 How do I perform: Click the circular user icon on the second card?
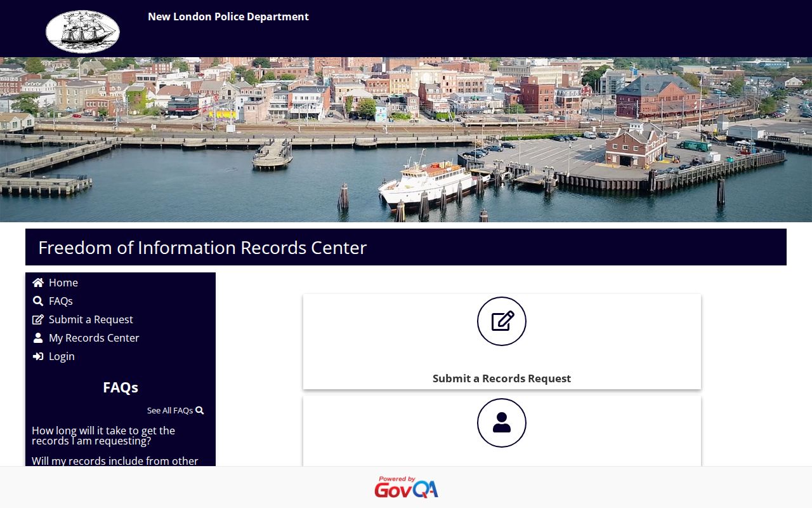pyautogui.click(x=502, y=423)
